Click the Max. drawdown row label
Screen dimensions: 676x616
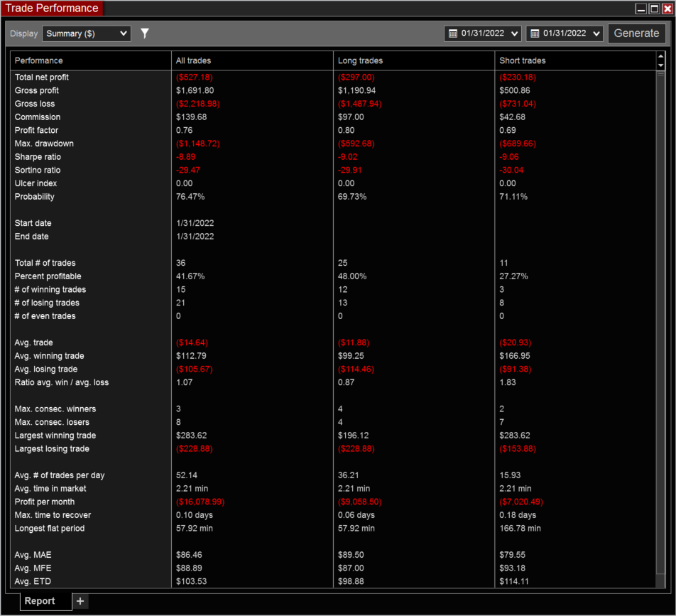click(x=44, y=144)
